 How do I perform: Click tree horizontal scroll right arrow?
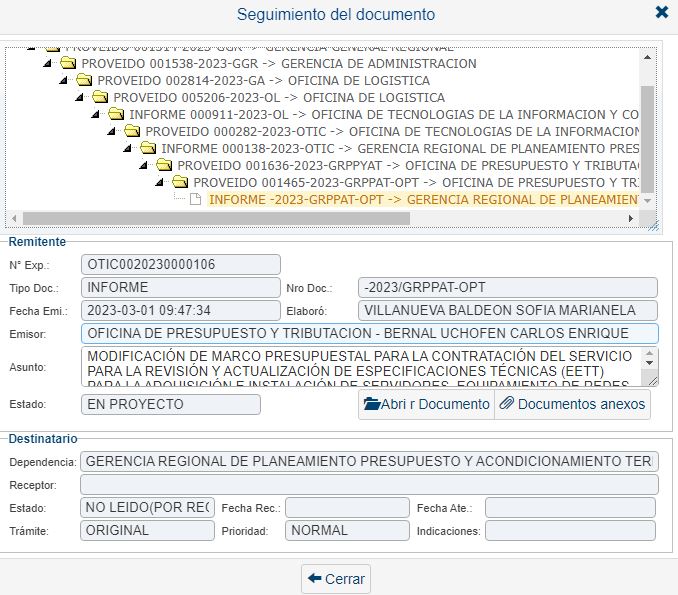(x=631, y=218)
